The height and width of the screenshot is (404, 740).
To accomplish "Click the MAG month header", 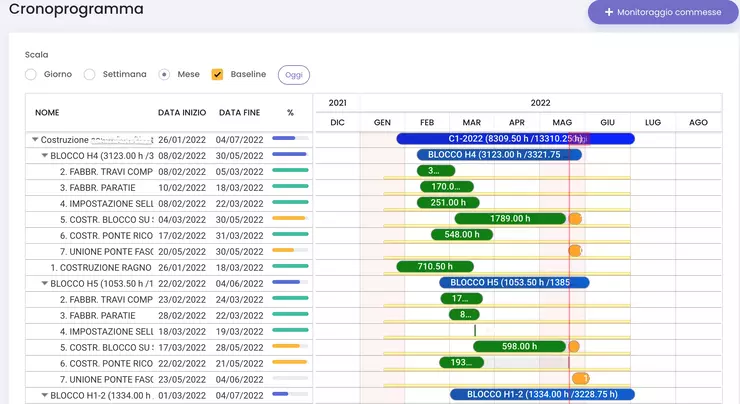I will click(562, 122).
